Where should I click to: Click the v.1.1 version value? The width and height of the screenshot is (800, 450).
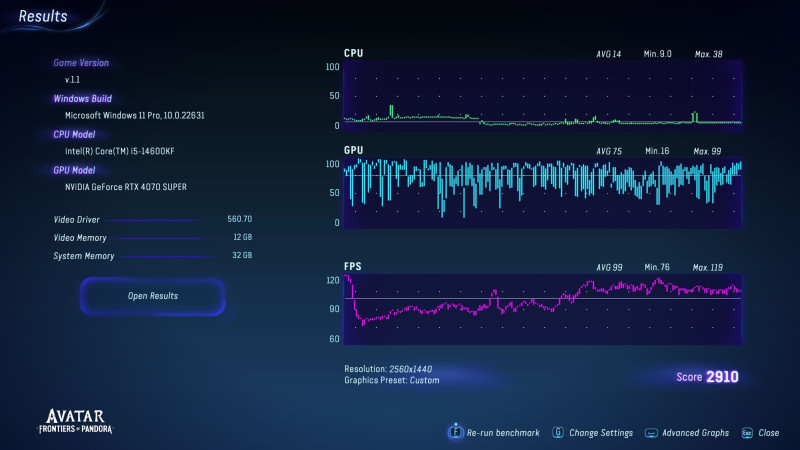click(72, 80)
